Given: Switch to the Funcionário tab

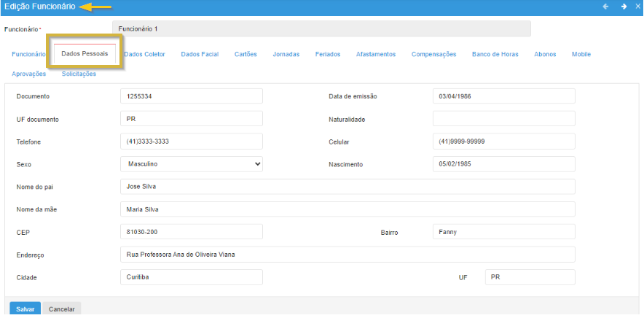Looking at the screenshot, I should pos(29,54).
